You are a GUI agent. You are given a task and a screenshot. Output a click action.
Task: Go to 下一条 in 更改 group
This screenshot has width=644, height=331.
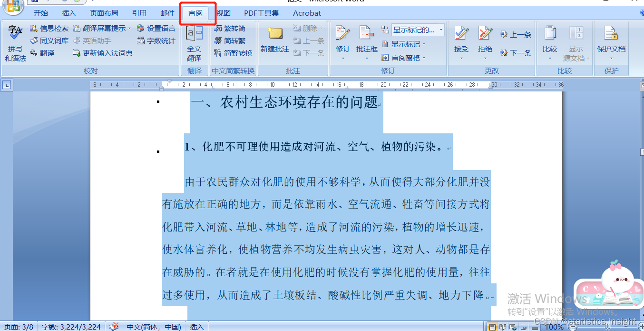(516, 53)
